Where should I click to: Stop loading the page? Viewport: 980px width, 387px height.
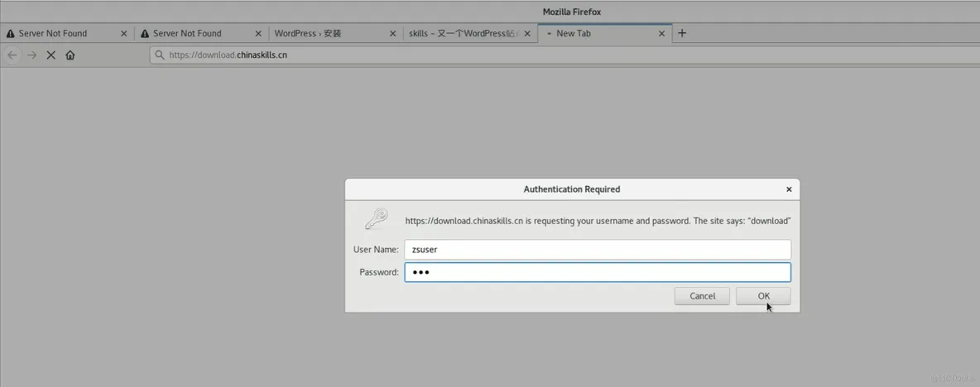(51, 55)
